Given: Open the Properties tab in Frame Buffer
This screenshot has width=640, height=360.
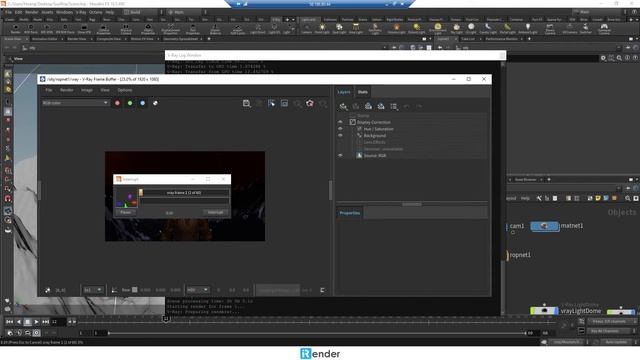Looking at the screenshot, I should click(x=350, y=213).
